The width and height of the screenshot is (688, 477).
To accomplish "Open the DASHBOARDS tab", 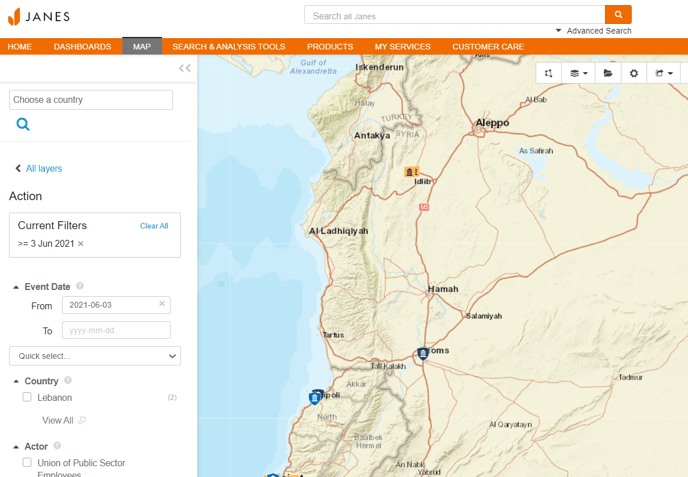I will tap(82, 47).
